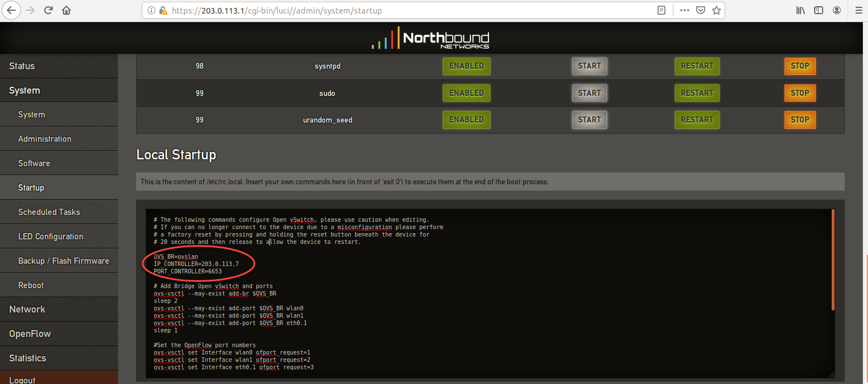Image resolution: width=868 pixels, height=384 pixels.
Task: Click the urandom_seed service name
Action: (327, 120)
